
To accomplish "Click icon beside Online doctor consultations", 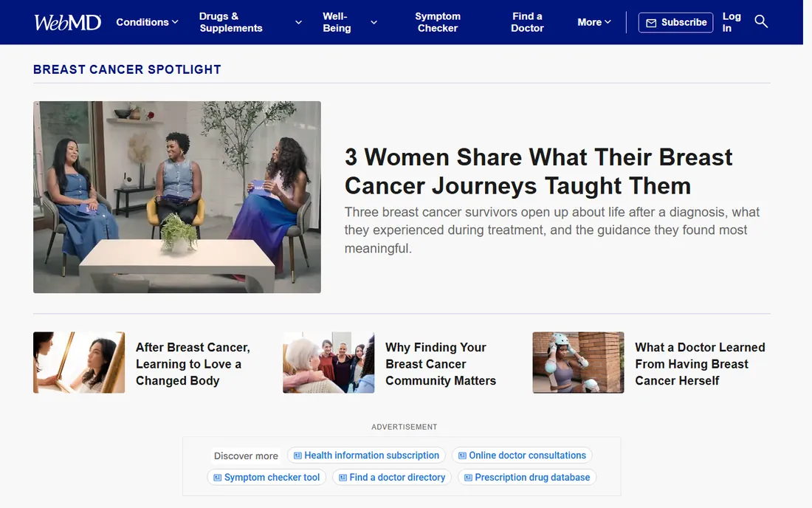I will click(462, 456).
